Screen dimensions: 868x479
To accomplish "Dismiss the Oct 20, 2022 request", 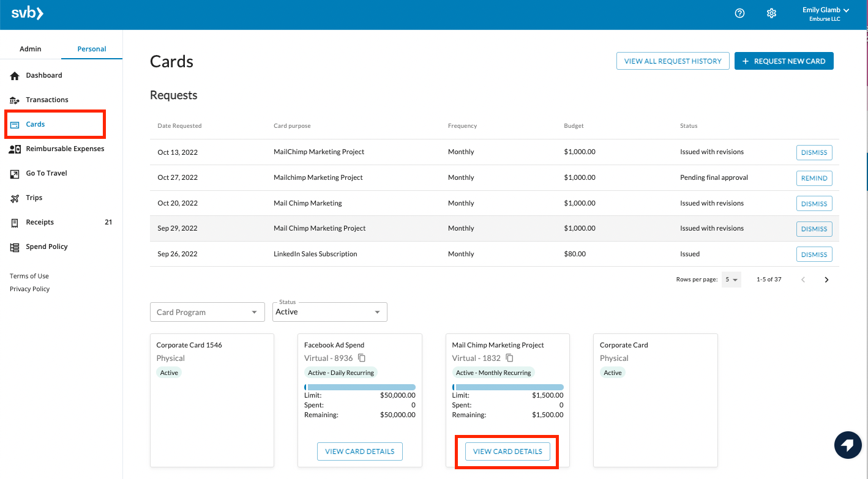I will point(814,204).
